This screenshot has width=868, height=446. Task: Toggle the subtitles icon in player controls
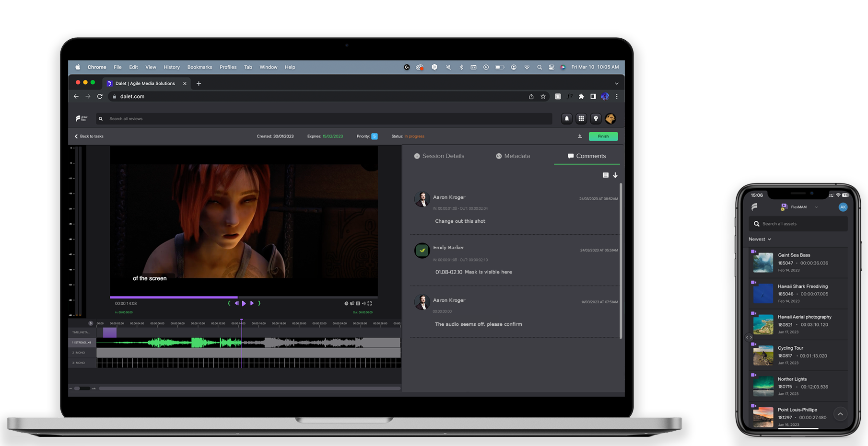(x=358, y=303)
